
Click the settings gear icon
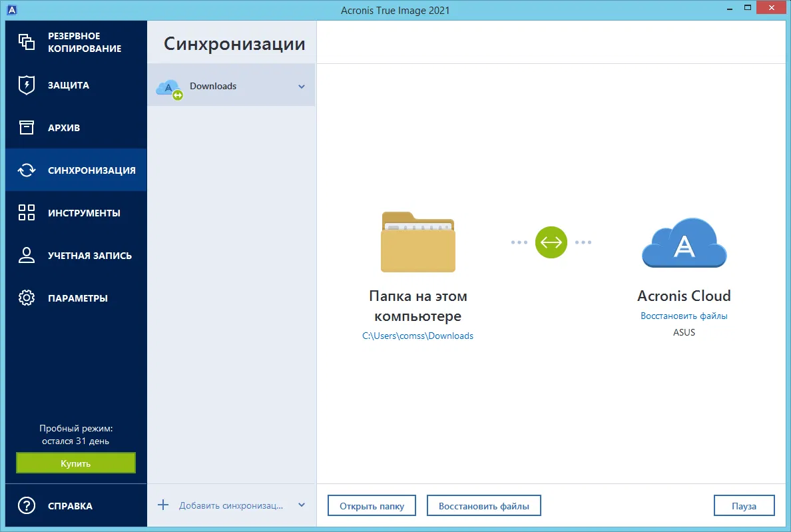pyautogui.click(x=26, y=298)
